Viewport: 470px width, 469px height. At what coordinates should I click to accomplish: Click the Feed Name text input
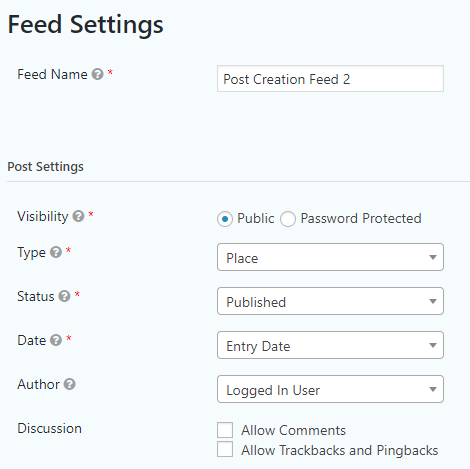[330, 79]
